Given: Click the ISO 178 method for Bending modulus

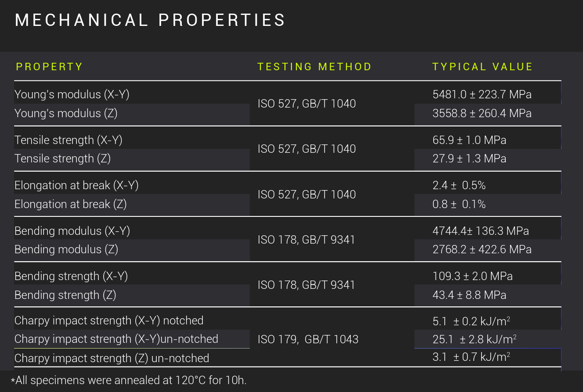Looking at the screenshot, I should (306, 240).
